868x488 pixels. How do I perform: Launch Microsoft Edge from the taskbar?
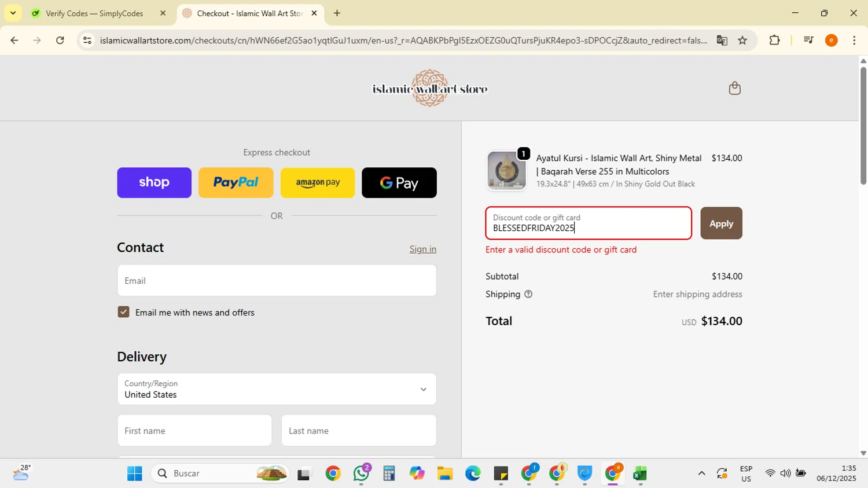tap(473, 474)
